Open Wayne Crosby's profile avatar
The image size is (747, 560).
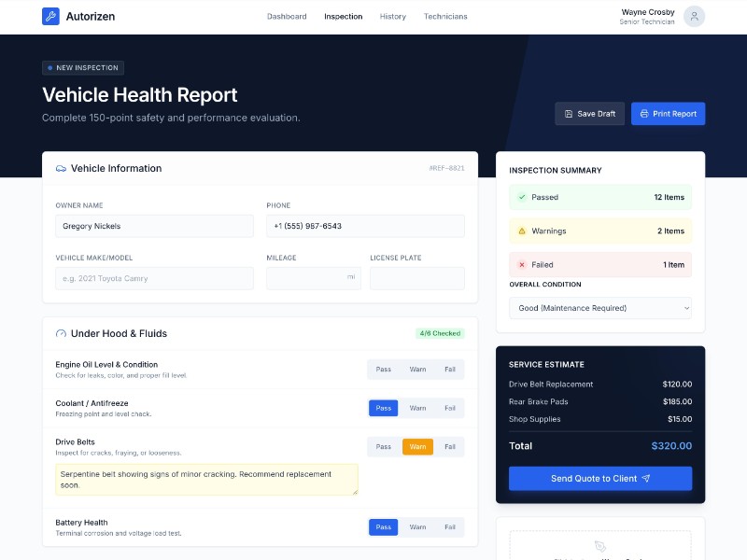tap(694, 16)
